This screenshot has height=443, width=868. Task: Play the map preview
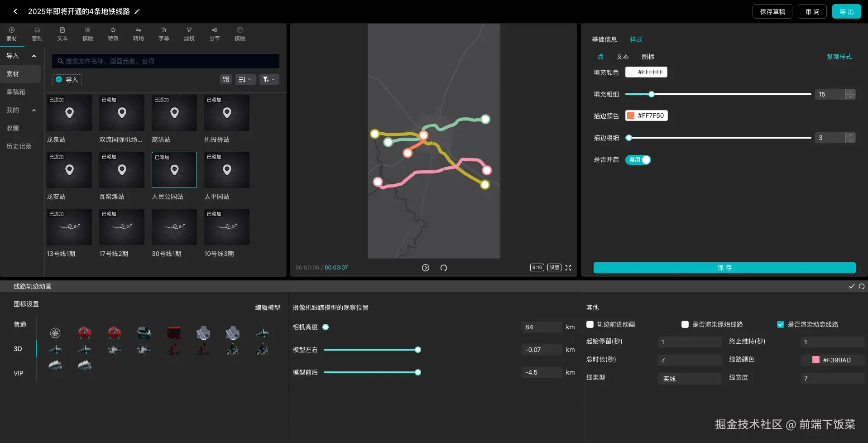click(426, 268)
